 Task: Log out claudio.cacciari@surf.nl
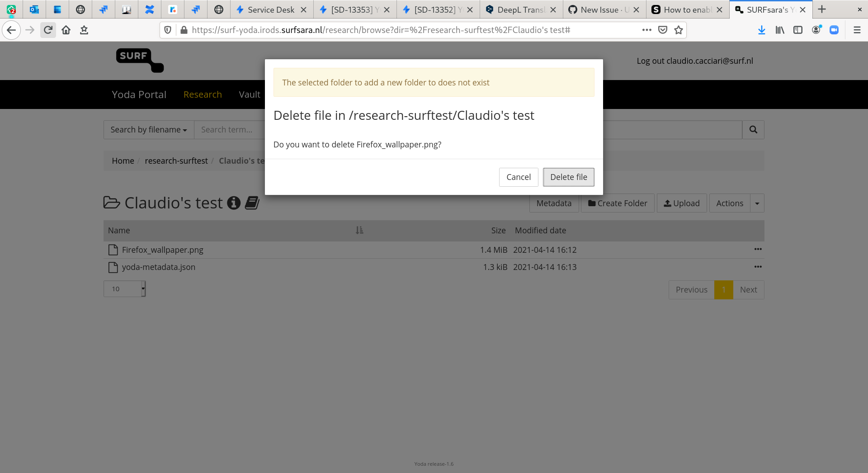tap(695, 61)
